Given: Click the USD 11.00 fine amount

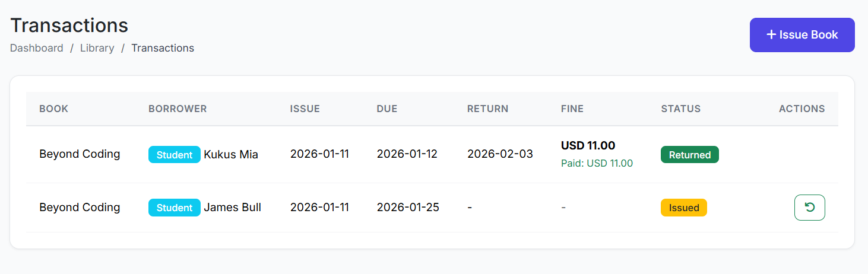Looking at the screenshot, I should click(x=588, y=145).
